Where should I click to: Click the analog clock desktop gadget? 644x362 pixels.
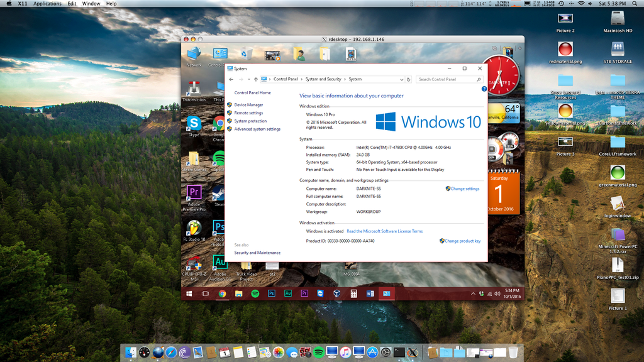point(501,75)
